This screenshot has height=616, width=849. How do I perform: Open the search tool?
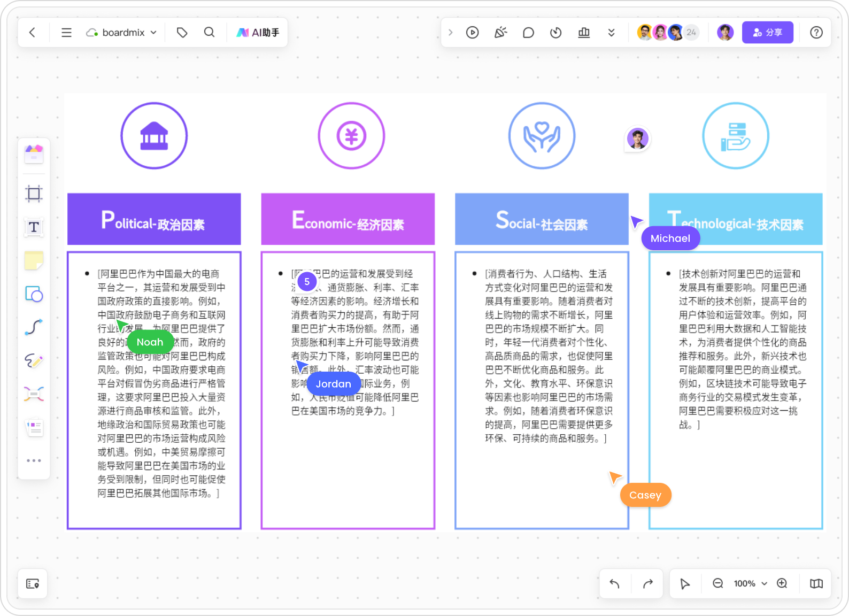pyautogui.click(x=210, y=33)
